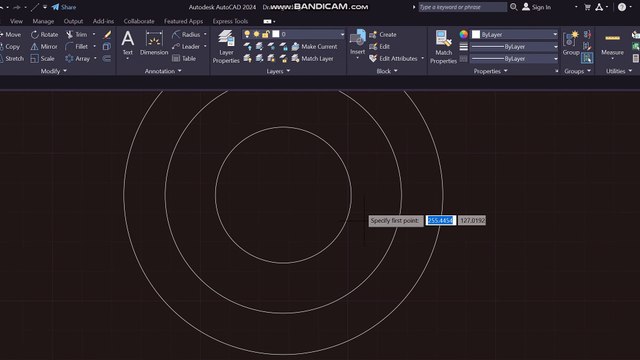Open the Collaborate ribbon tab

(x=139, y=21)
